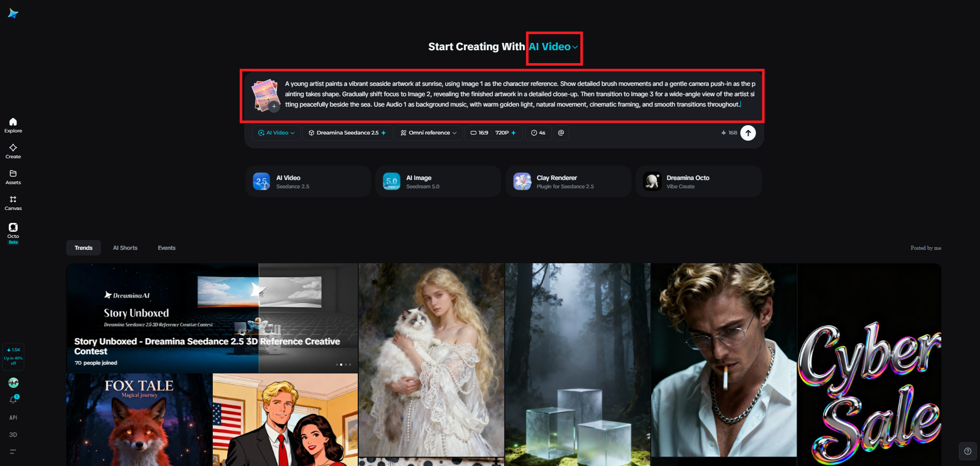The image size is (980, 466).
Task: Open the Dreamina Octo Vibe Create card
Action: [x=699, y=182]
